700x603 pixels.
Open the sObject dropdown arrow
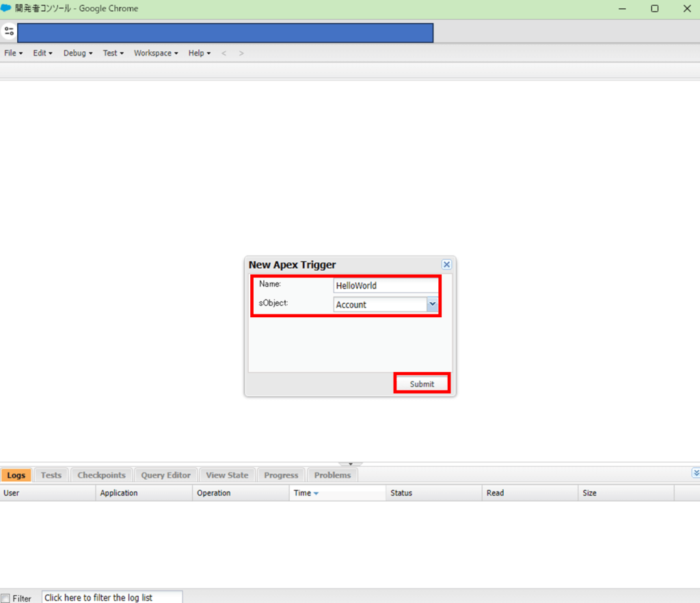tap(432, 305)
